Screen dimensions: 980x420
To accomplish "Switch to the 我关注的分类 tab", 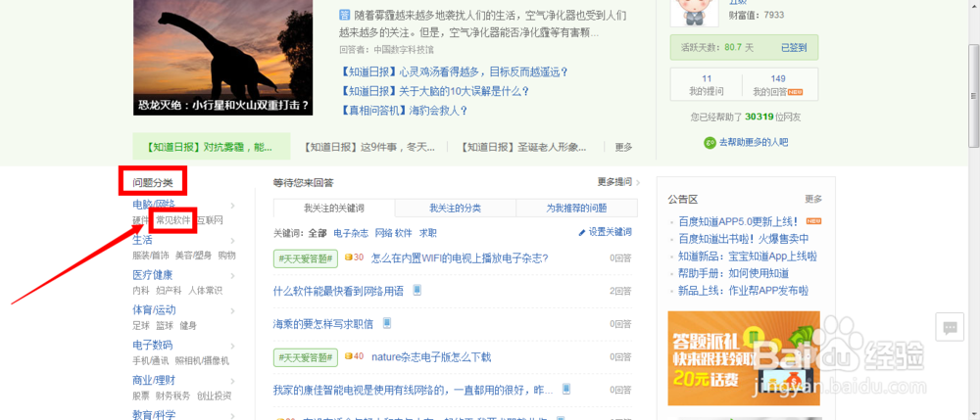I will 455,209.
